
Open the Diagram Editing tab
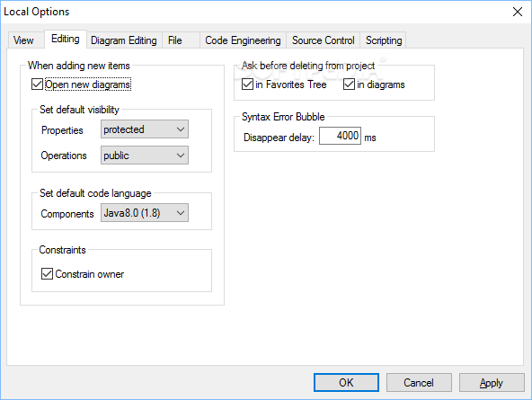tap(124, 40)
